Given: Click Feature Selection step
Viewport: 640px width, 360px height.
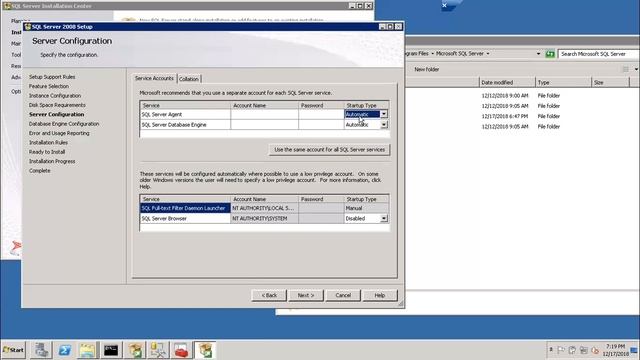Looking at the screenshot, I should tap(49, 86).
